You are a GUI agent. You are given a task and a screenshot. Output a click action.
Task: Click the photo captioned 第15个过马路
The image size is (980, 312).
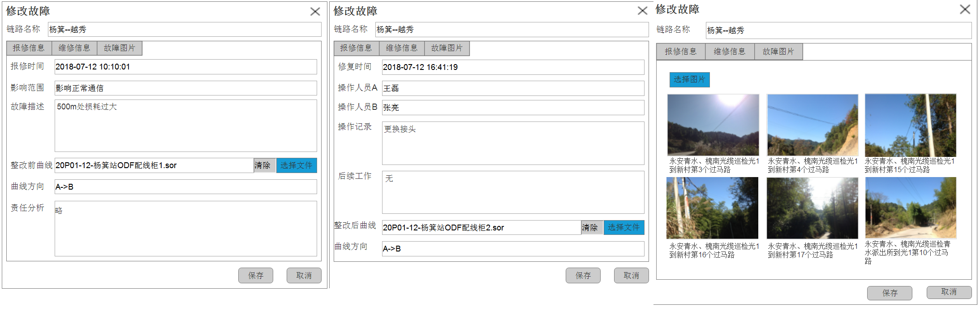pyautogui.click(x=910, y=125)
